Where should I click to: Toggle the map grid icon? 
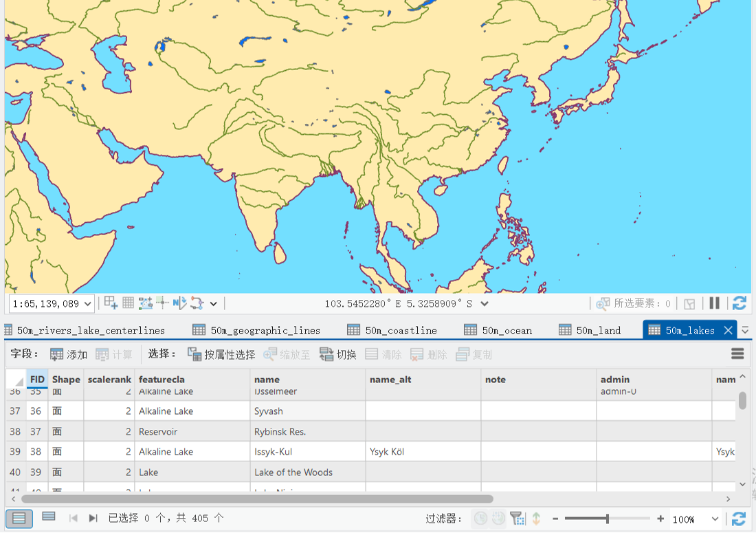click(x=129, y=303)
